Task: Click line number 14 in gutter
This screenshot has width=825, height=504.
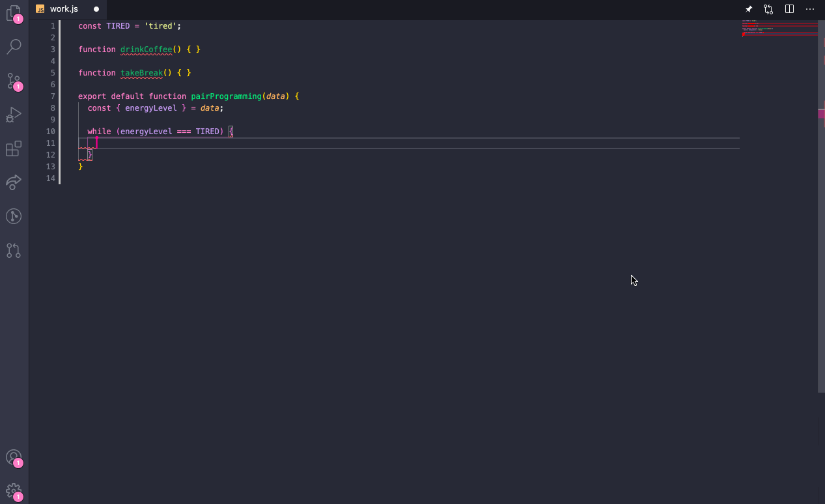Action: pyautogui.click(x=51, y=178)
